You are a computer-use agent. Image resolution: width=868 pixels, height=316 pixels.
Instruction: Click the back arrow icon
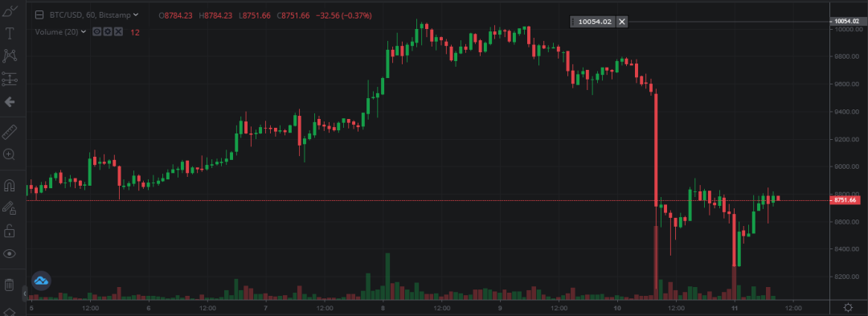click(10, 102)
